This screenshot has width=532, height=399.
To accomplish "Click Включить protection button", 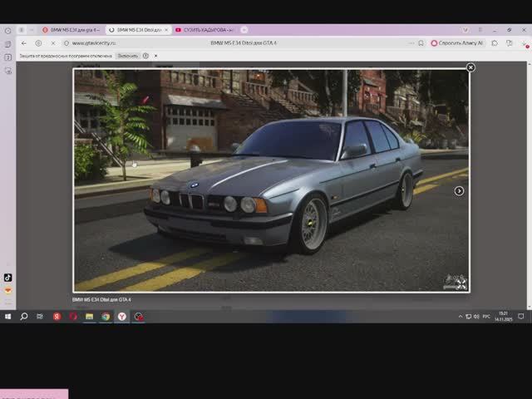I will tap(127, 56).
